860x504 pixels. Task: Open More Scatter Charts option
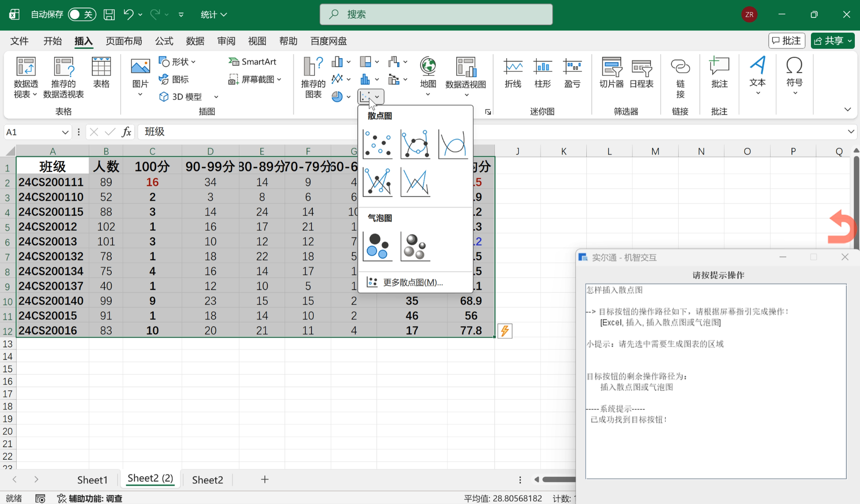[413, 282]
